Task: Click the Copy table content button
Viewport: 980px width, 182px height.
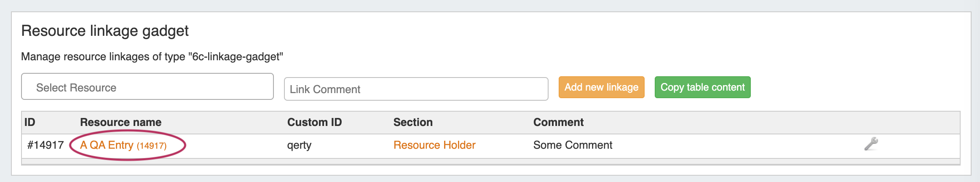Action: coord(702,87)
